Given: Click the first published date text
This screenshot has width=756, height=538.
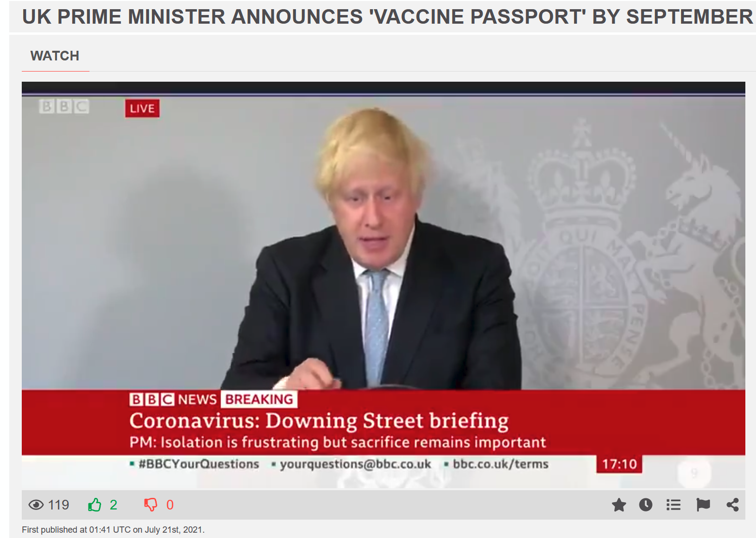Looking at the screenshot, I should tap(113, 530).
